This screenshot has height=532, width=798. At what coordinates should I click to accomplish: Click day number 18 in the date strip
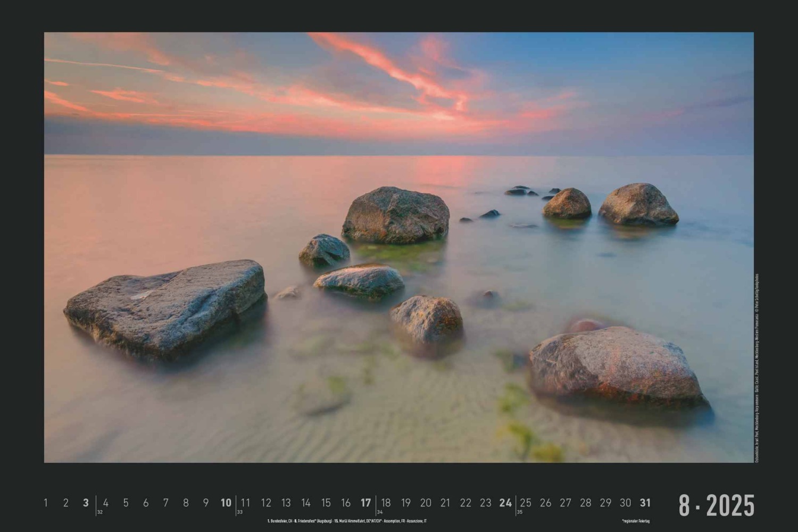tap(386, 503)
